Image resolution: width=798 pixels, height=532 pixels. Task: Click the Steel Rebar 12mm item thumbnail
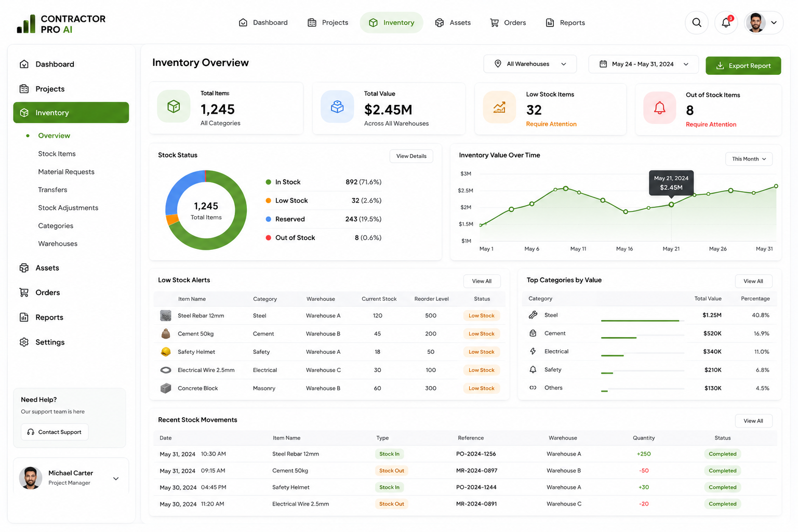(x=166, y=315)
